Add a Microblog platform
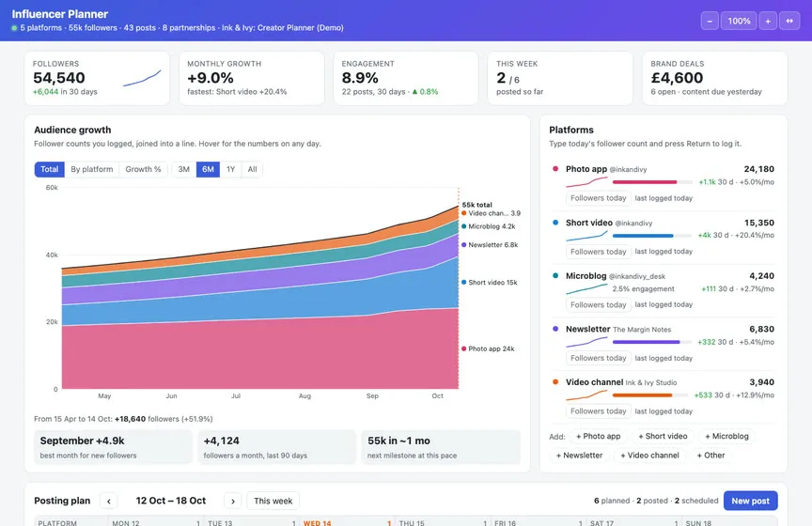 (x=727, y=437)
